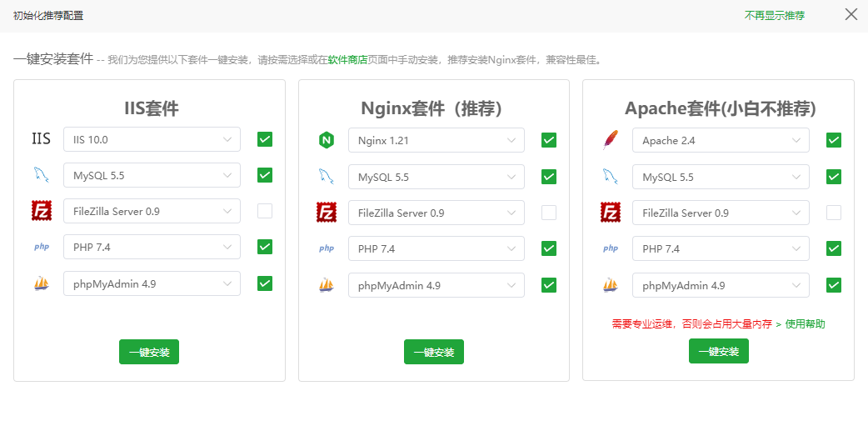The height and width of the screenshot is (431, 868).
Task: Open the 软件商店 link
Action: pyautogui.click(x=347, y=60)
